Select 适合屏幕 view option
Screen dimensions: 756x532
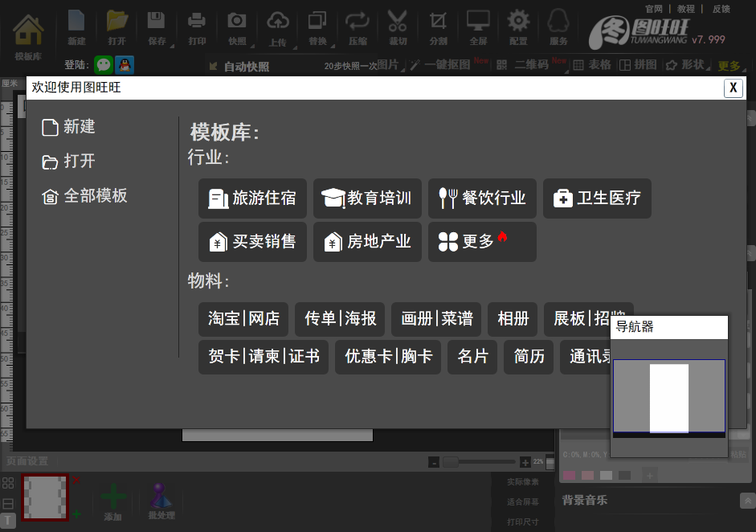(x=523, y=501)
